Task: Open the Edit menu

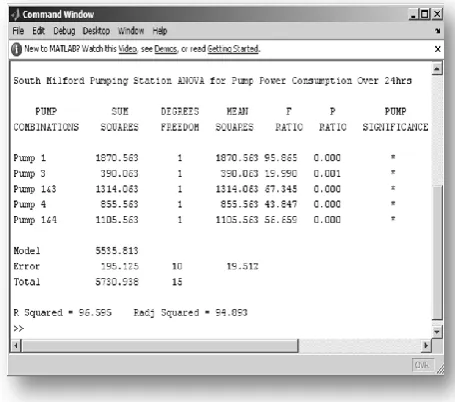Action: click(38, 31)
